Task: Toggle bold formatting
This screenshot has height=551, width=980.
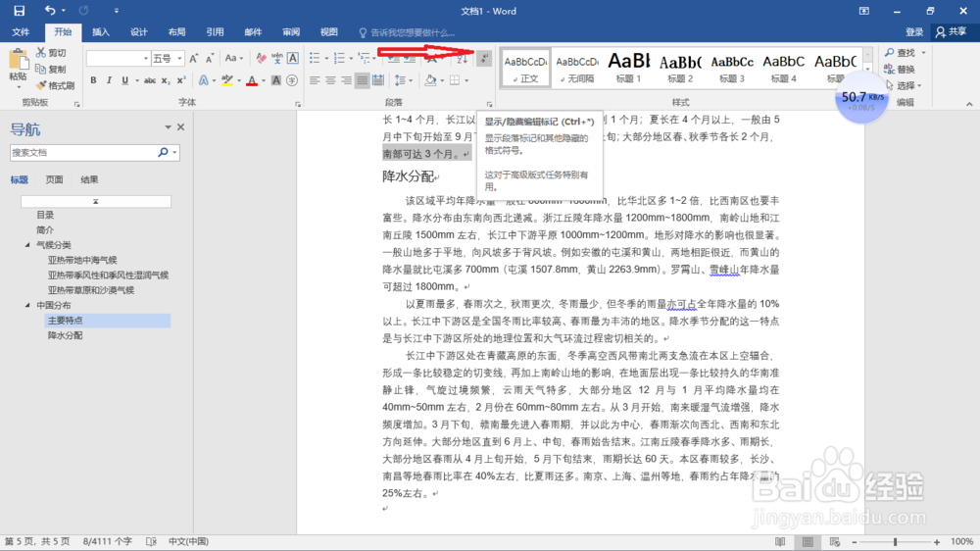Action: (x=93, y=80)
